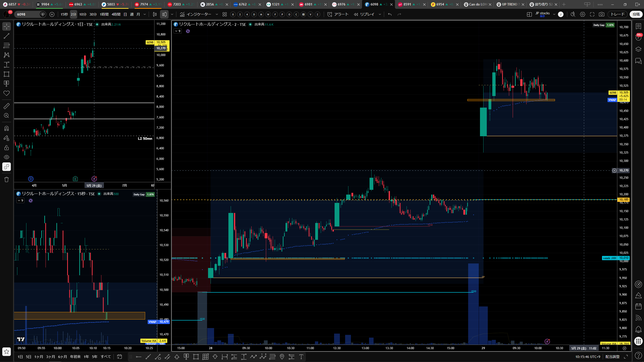
Task: Switch to the 7203 tab
Action: (x=181, y=4)
